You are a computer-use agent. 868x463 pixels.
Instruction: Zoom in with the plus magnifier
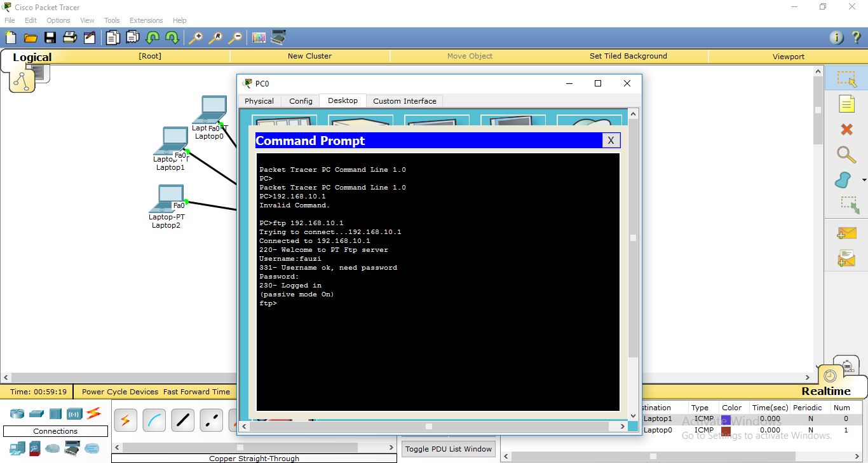(x=196, y=38)
